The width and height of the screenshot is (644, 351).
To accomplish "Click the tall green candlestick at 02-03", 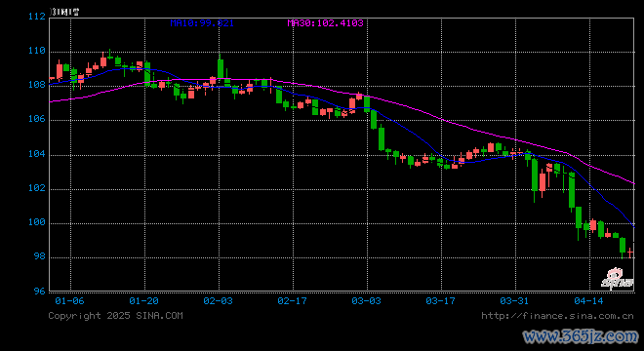I will click(221, 67).
